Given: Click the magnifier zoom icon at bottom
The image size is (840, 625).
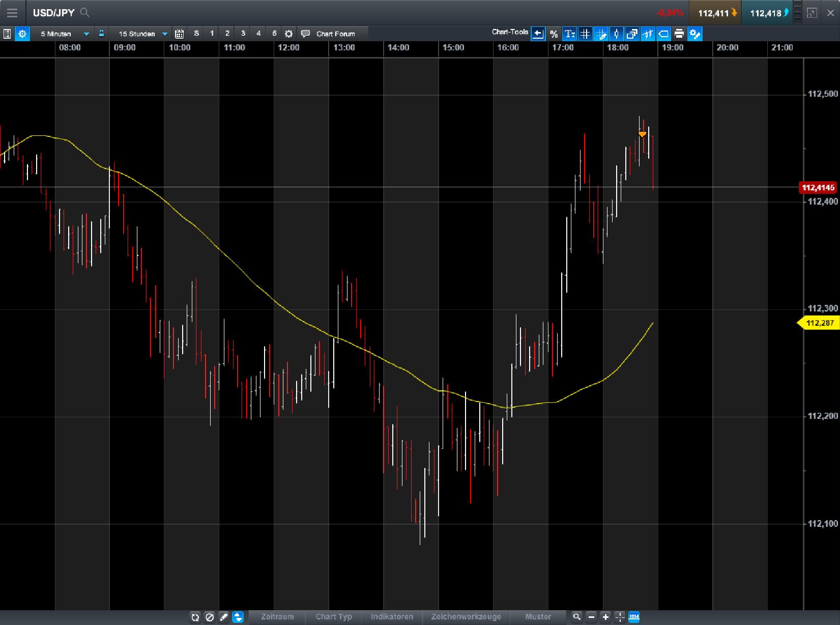Looking at the screenshot, I should point(577,617).
